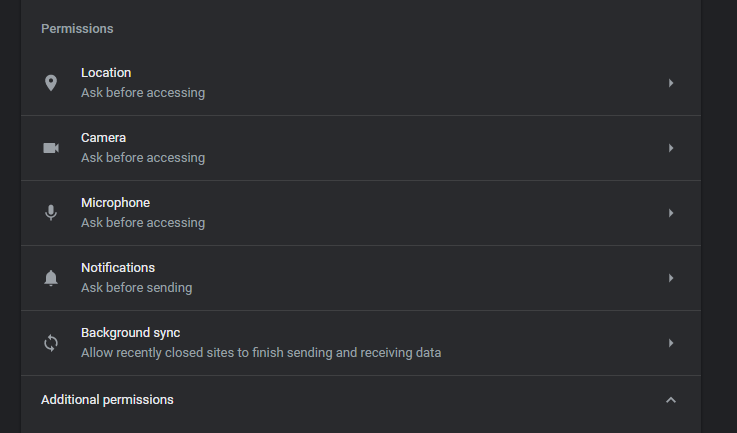
Task: Open Background sync via its right arrow
Action: [x=671, y=343]
